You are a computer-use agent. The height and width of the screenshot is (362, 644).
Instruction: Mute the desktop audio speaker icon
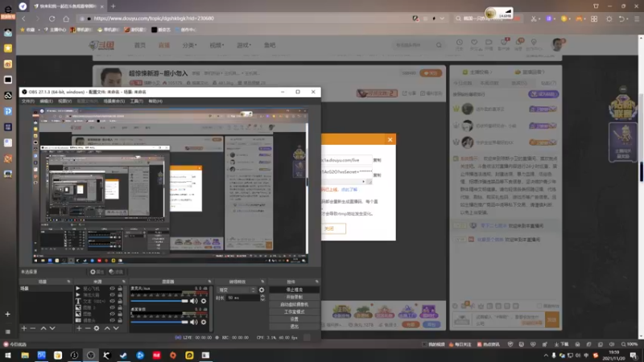pos(193,322)
